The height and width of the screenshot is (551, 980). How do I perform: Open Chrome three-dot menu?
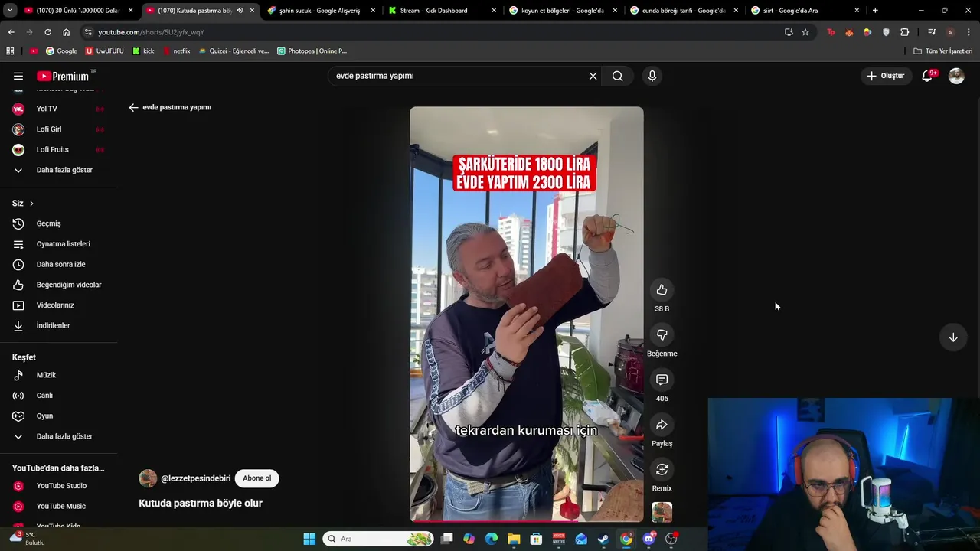point(969,32)
